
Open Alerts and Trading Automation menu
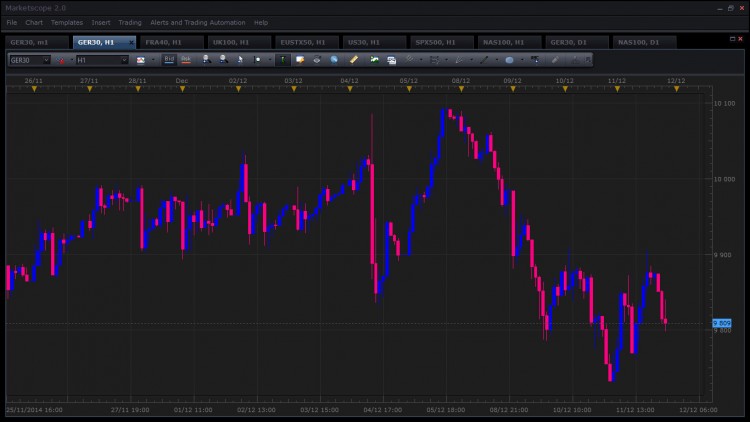(x=198, y=22)
